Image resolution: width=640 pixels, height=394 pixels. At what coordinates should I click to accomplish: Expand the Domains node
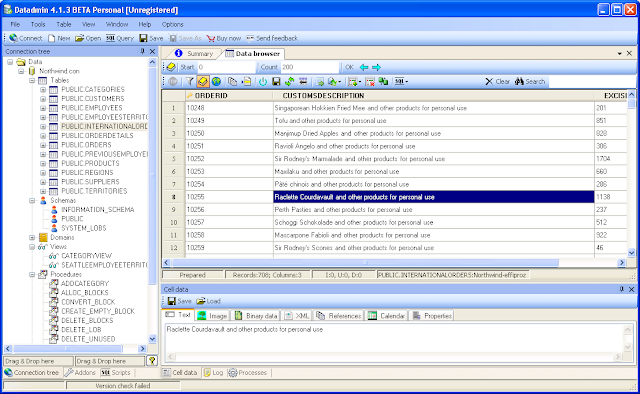tap(32, 237)
